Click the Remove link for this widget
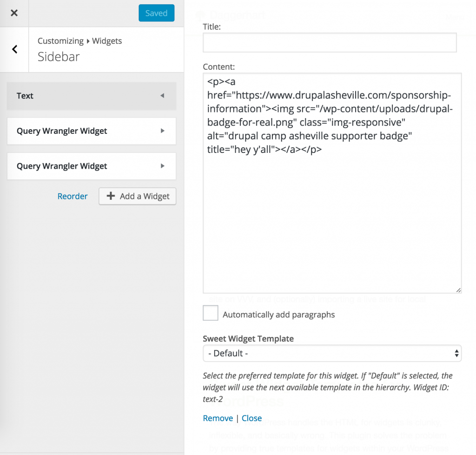476x455 pixels. (218, 418)
